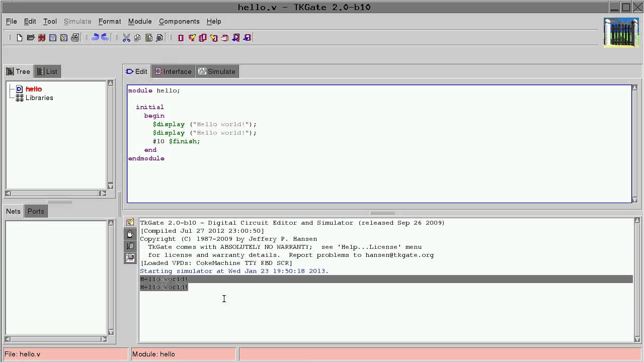
Task: Click the double module chip copy icon
Action: [203, 38]
